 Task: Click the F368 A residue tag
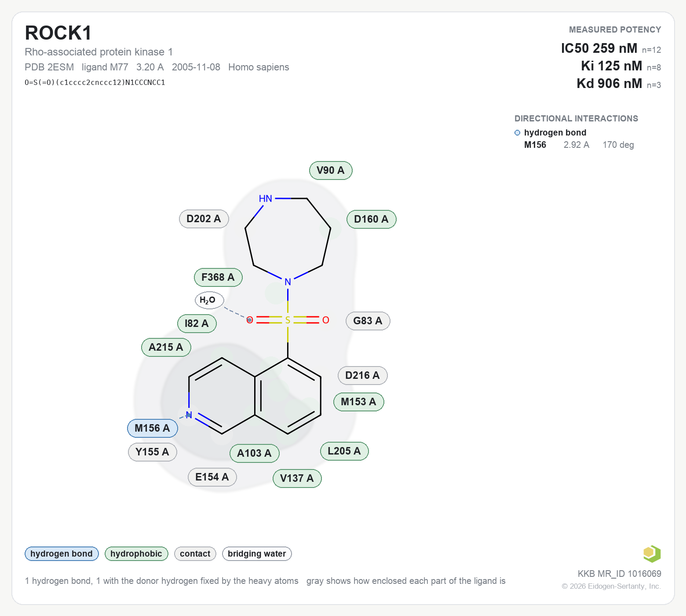[x=218, y=277]
